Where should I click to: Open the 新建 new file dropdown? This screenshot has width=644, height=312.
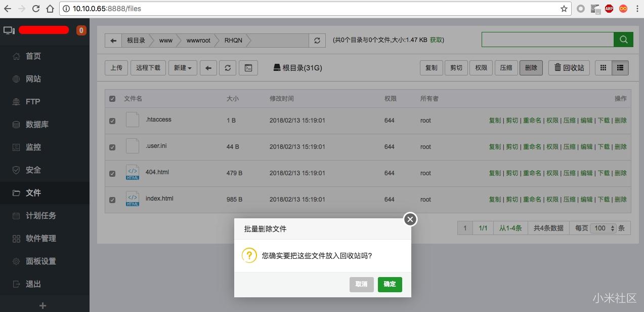(182, 67)
